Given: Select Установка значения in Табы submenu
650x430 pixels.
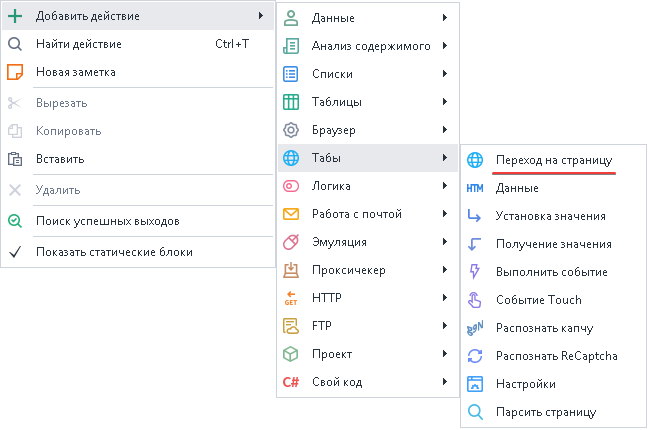Looking at the screenshot, I should pyautogui.click(x=550, y=216).
